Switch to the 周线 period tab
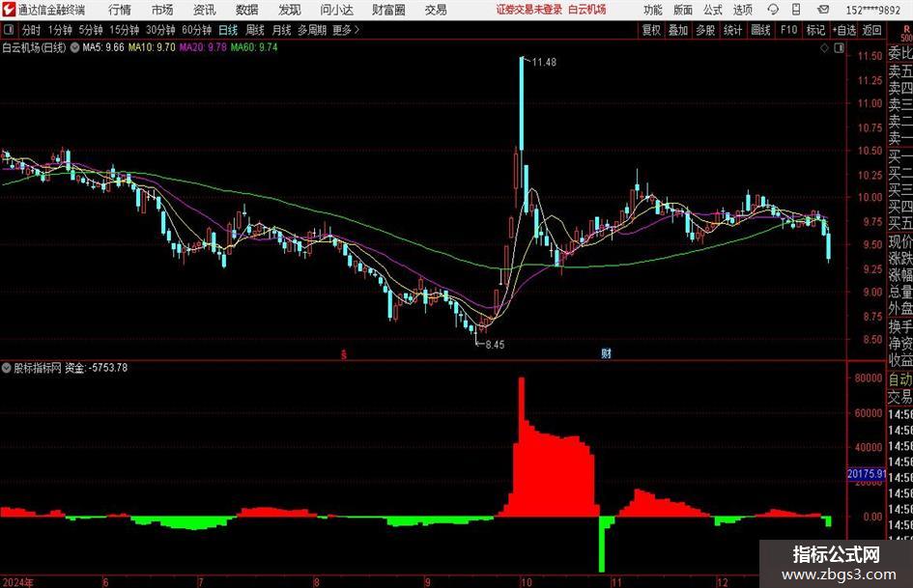Screen dimensions: 913x588 tap(254, 30)
